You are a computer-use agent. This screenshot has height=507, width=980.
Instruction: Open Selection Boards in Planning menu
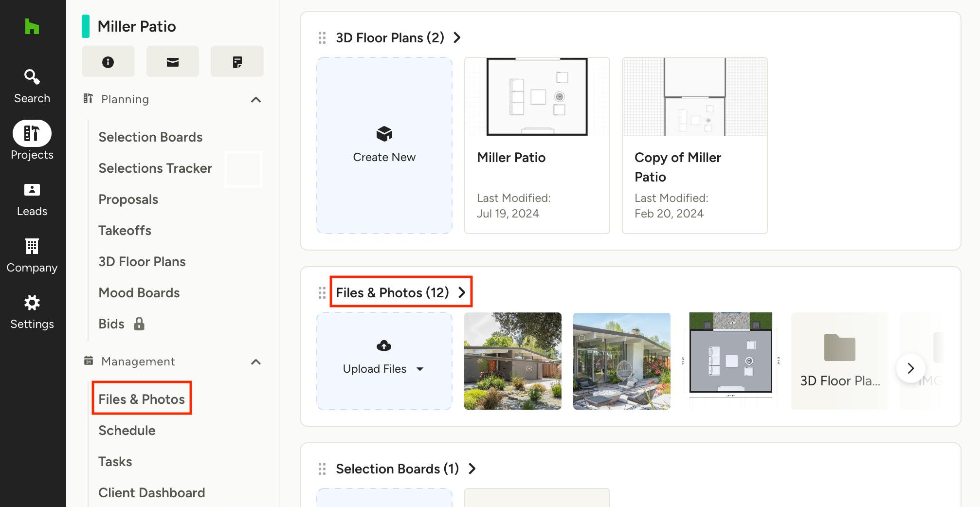150,137
